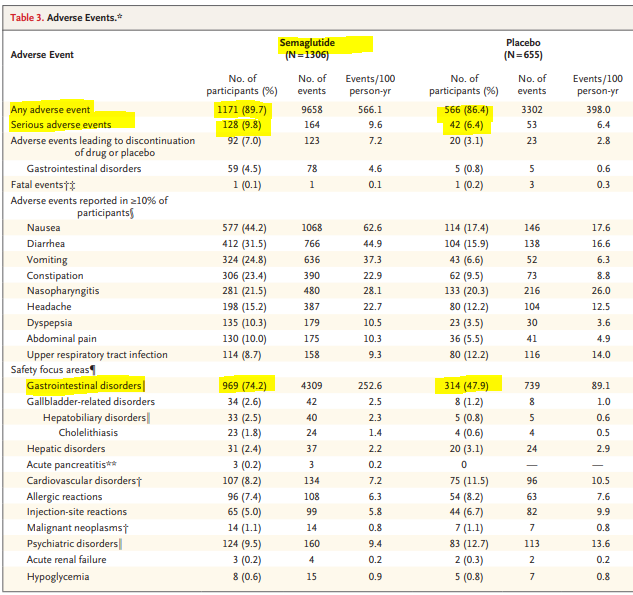Click the 'Acute pancreatitis' row label
This screenshot has height=595, width=633.
pos(71,465)
